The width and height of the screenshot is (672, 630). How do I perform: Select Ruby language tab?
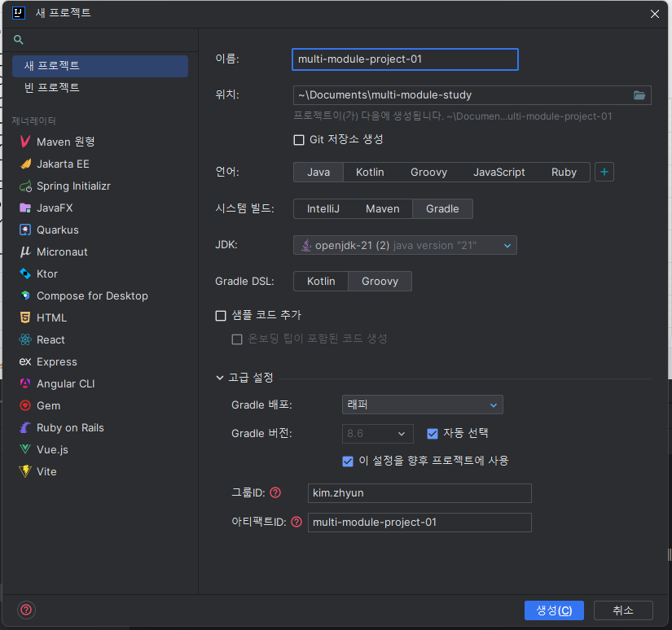[564, 173]
